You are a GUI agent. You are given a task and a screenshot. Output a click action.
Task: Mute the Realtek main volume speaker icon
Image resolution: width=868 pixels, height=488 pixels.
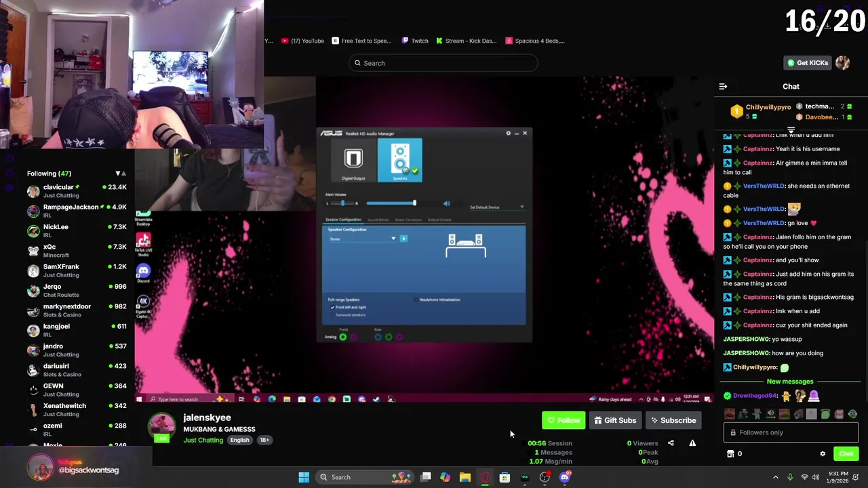(446, 203)
